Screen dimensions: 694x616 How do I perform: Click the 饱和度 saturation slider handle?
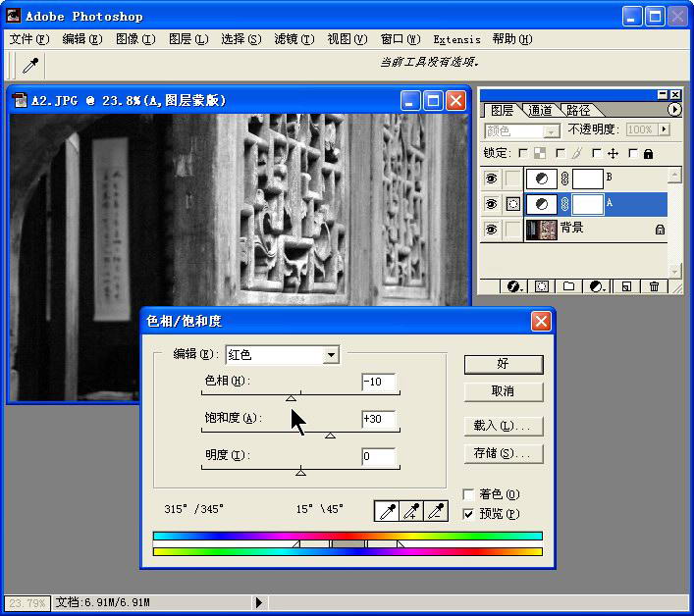[x=330, y=436]
